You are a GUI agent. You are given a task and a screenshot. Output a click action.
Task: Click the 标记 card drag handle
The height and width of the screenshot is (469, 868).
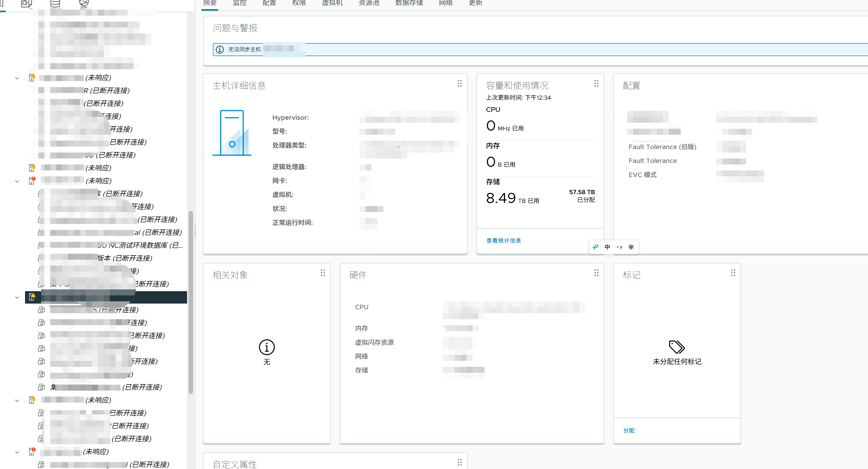[x=733, y=273]
